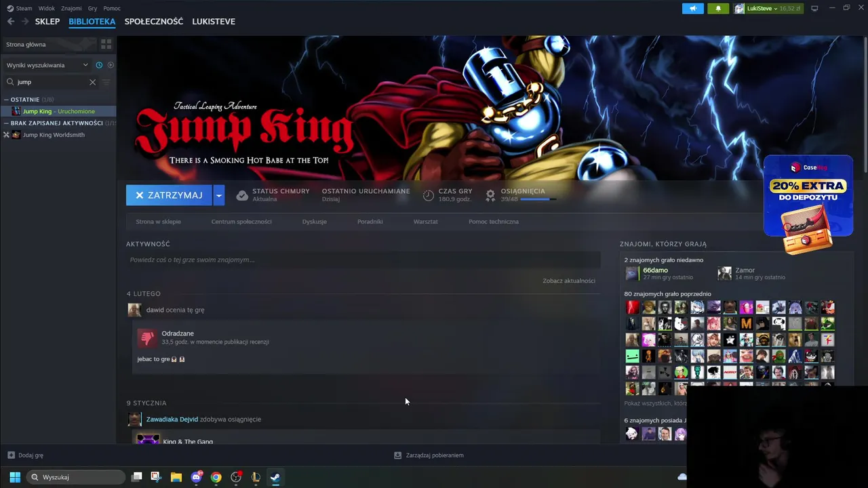This screenshot has width=868, height=488.
Task: Open Zarządzaj pobieraniem downloads manager
Action: pyautogui.click(x=429, y=455)
